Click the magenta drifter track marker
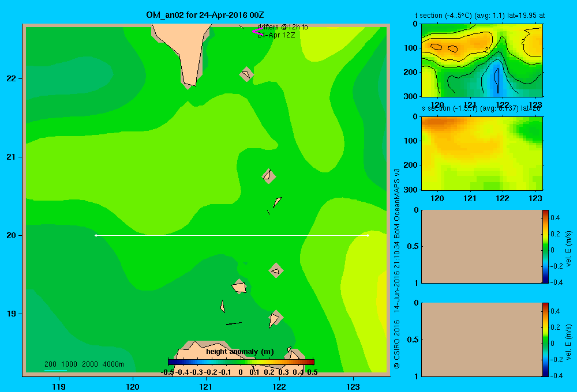This screenshot has height=392, width=577. click(257, 32)
